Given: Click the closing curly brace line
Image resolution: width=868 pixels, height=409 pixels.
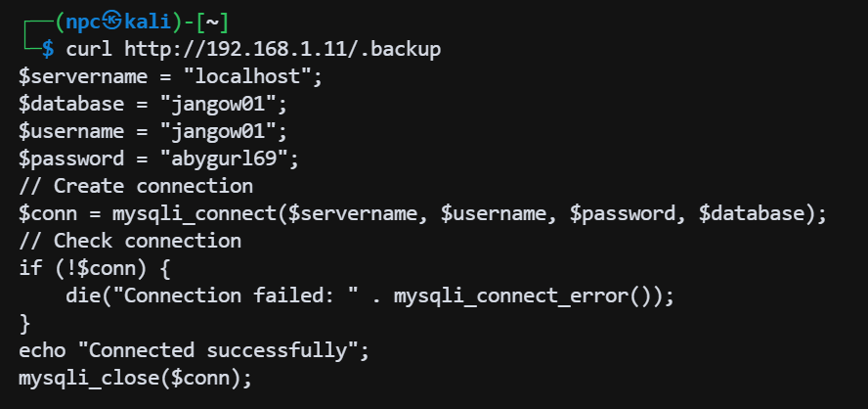Looking at the screenshot, I should coord(24,322).
